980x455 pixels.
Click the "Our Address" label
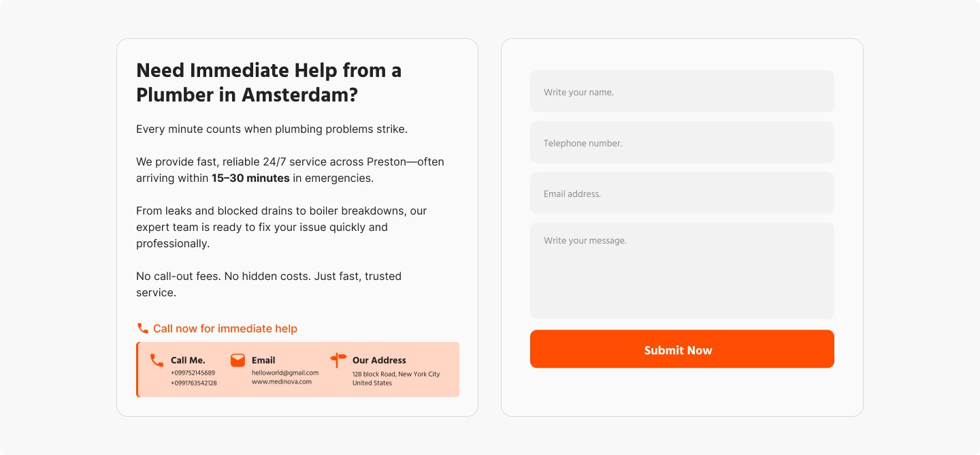coord(379,360)
